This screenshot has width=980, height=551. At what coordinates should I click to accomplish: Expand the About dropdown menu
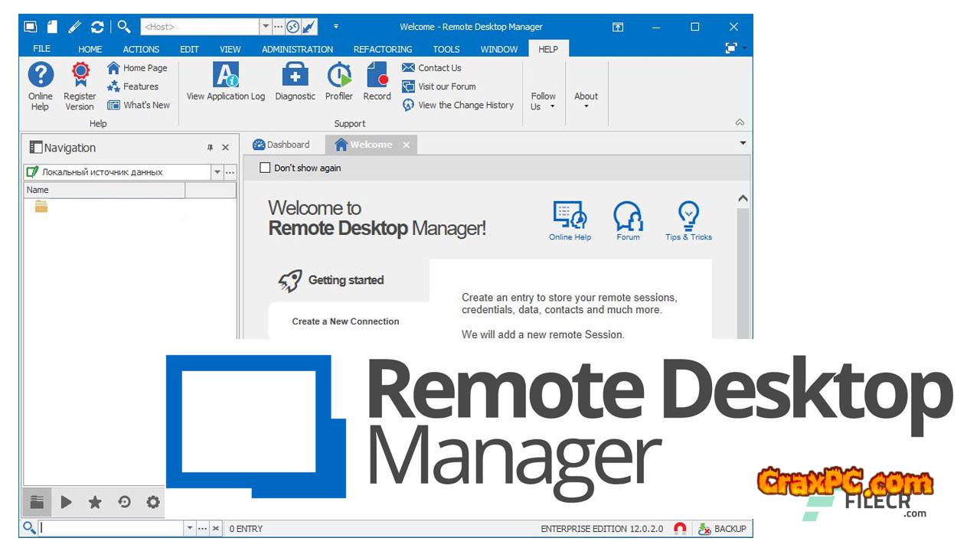pos(586,100)
